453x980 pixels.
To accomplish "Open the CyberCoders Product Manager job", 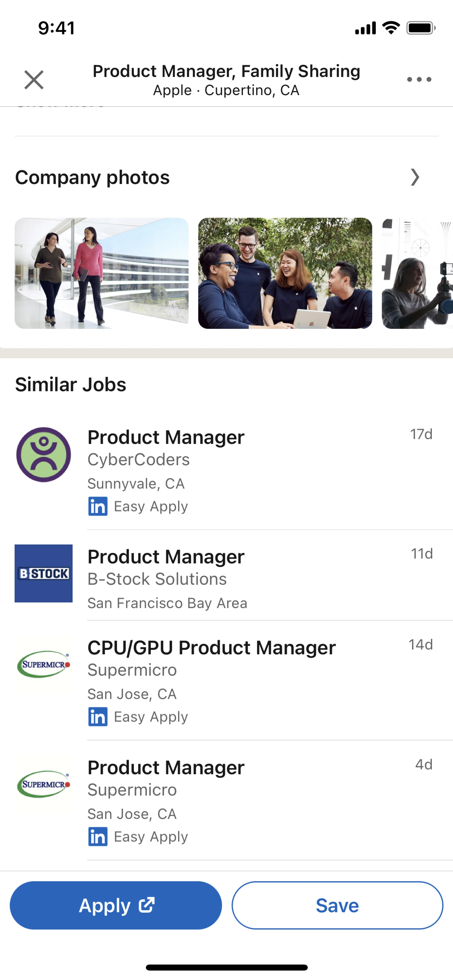I will (166, 438).
